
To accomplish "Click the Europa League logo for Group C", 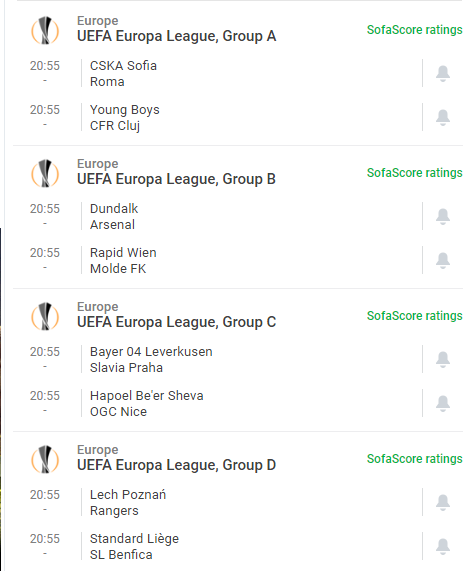I will (x=45, y=316).
